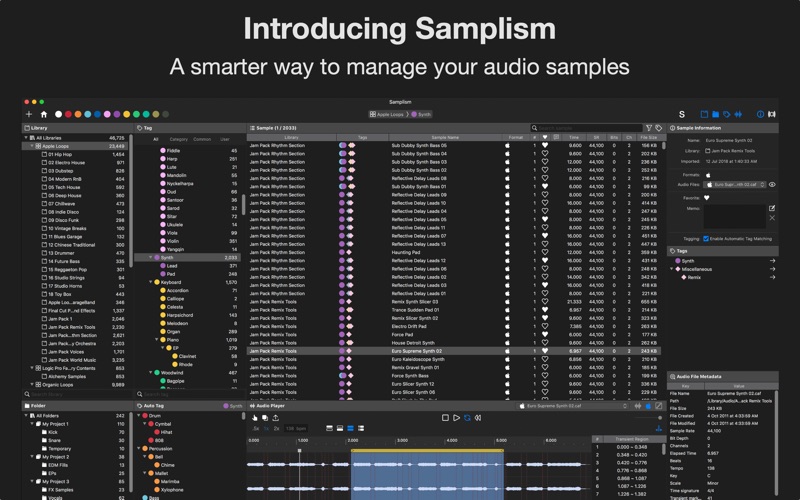This screenshot has height=500, width=800.
Task: Toggle the Tag panel toolbar icon
Action: coord(727,114)
